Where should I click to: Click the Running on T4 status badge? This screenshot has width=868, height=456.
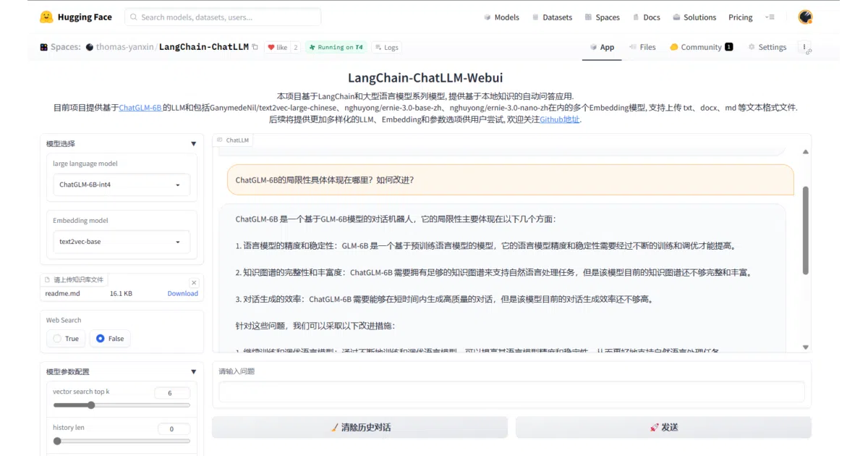336,47
